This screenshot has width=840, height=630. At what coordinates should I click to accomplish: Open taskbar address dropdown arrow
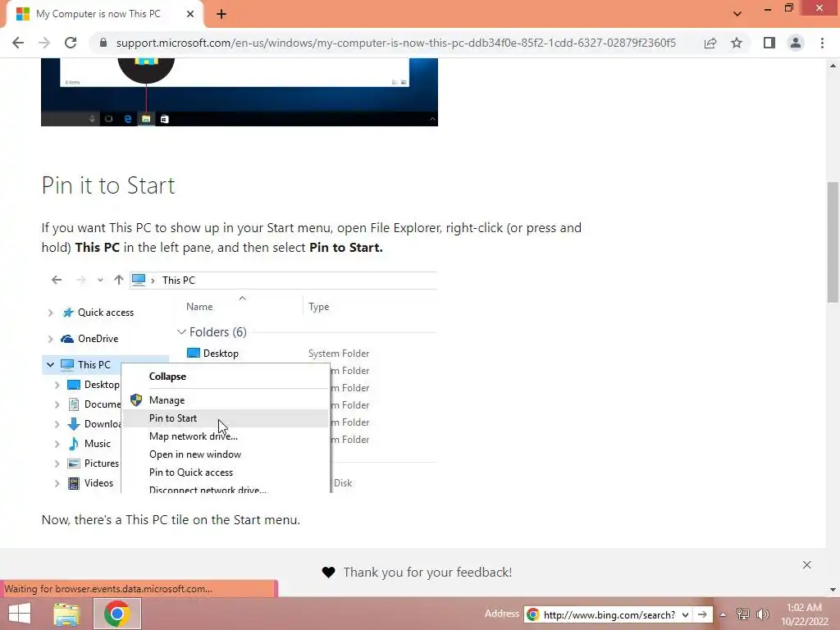(685, 614)
